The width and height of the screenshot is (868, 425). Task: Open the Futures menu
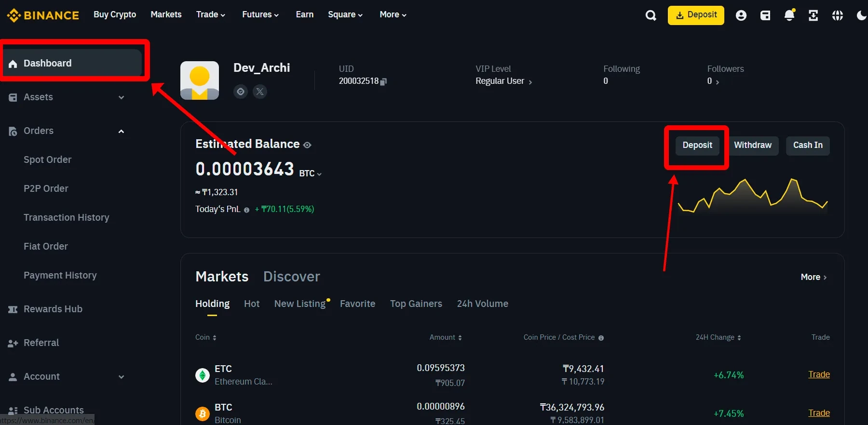(x=260, y=14)
